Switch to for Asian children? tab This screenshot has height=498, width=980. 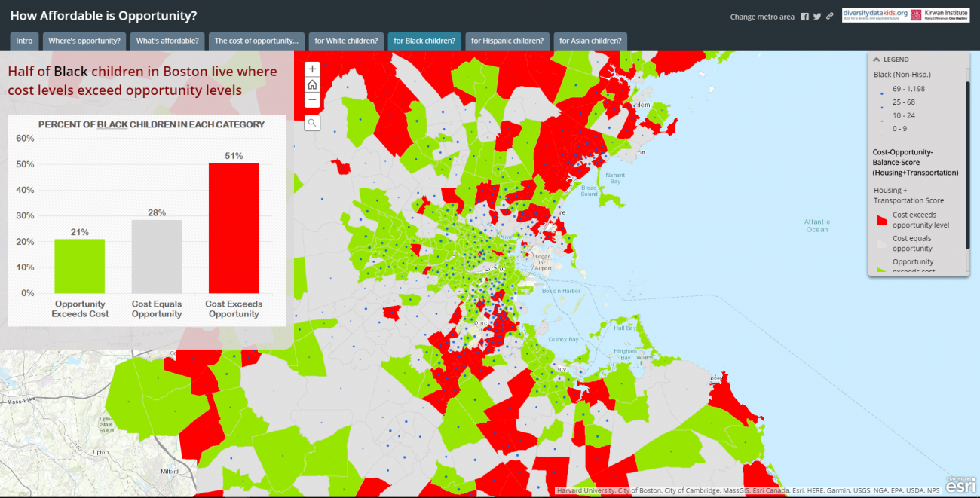590,41
